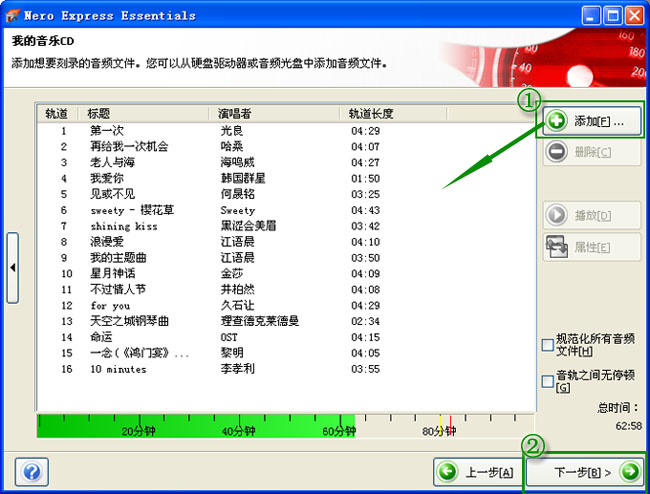Click artist 光良
The height and width of the screenshot is (494, 650).
pos(232,131)
